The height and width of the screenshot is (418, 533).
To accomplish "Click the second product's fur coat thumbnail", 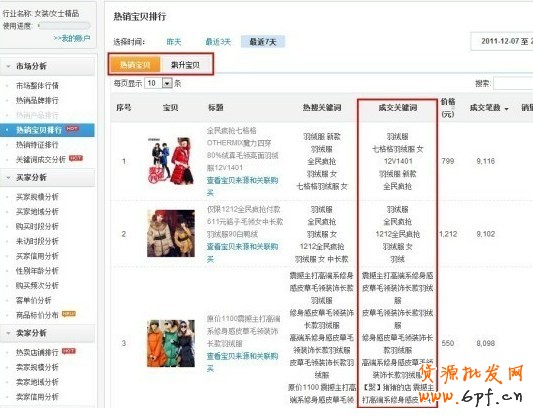I will point(171,233).
